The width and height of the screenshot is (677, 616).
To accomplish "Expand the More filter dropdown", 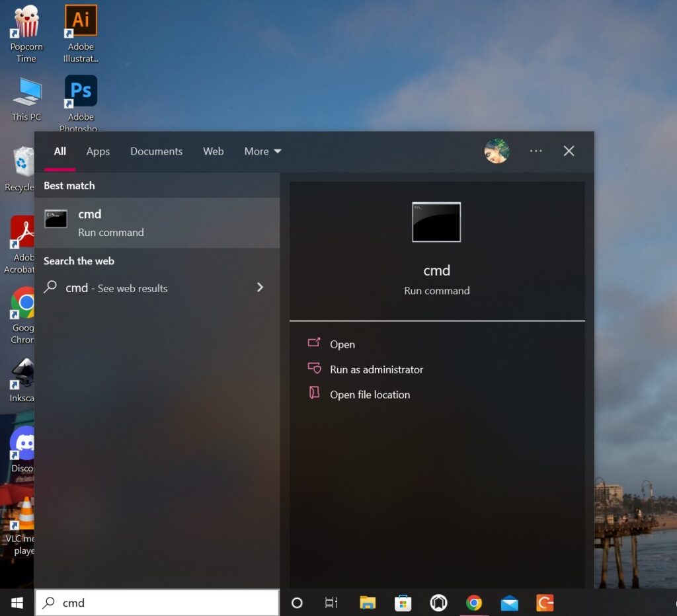I will pos(262,151).
